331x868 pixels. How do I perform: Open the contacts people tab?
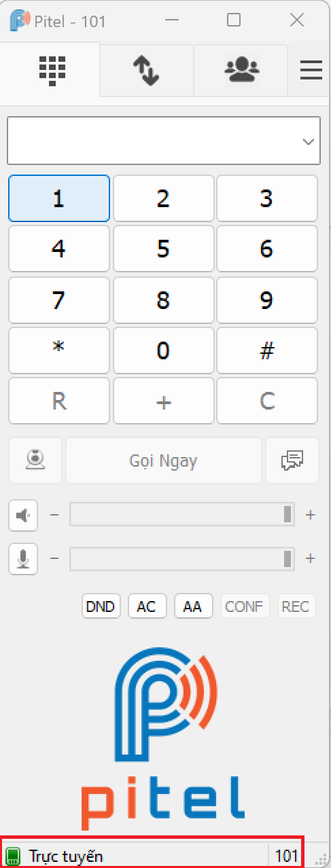click(241, 70)
